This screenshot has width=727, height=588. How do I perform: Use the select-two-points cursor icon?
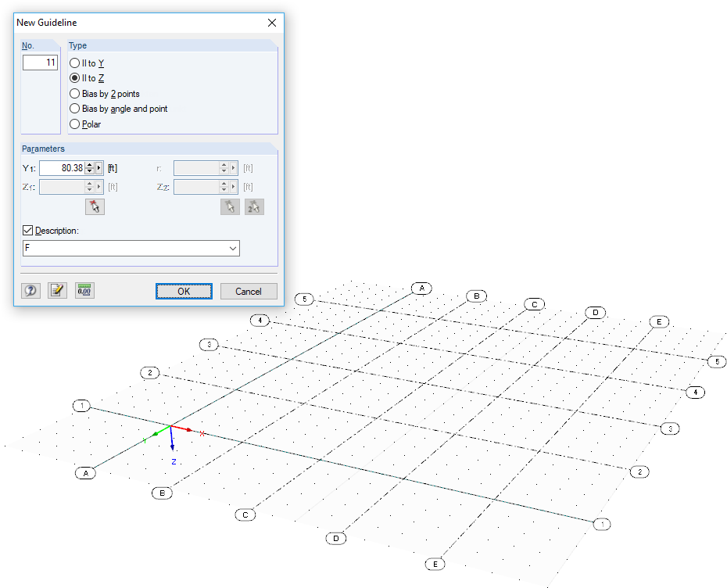click(253, 206)
